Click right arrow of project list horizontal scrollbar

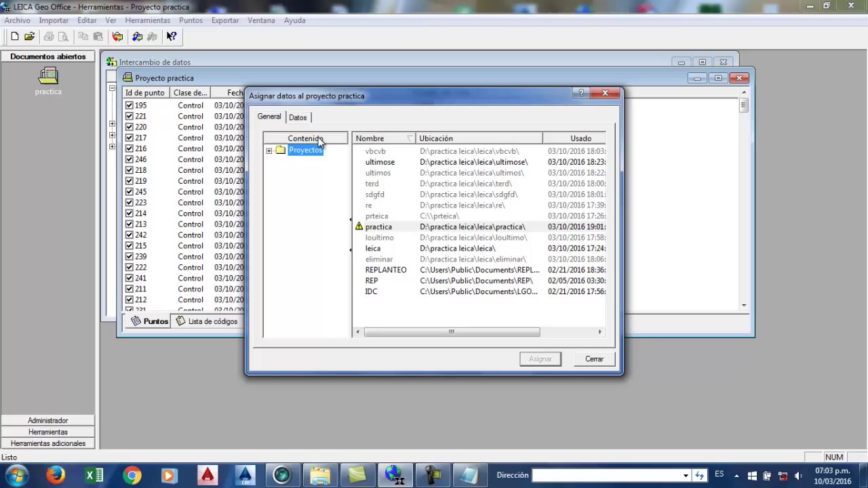(599, 332)
